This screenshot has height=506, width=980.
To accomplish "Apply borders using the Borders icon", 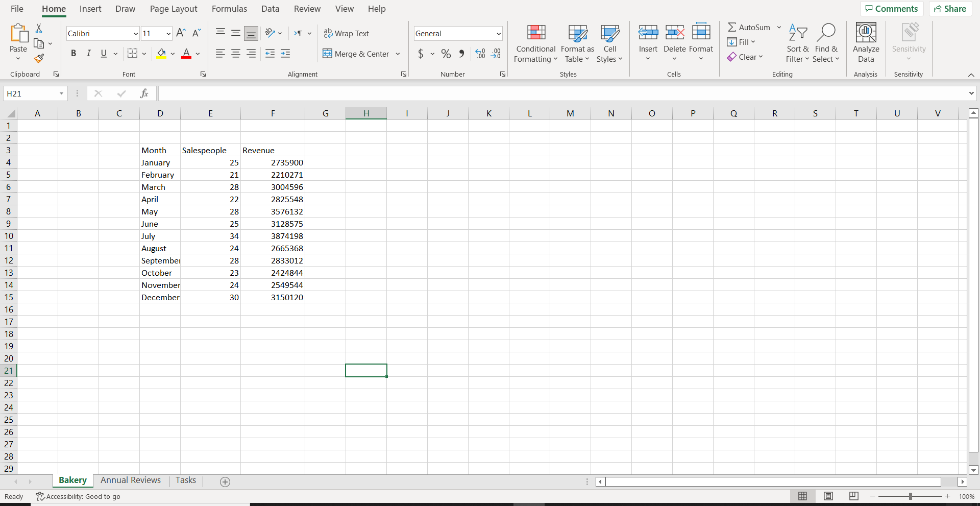I will (132, 54).
